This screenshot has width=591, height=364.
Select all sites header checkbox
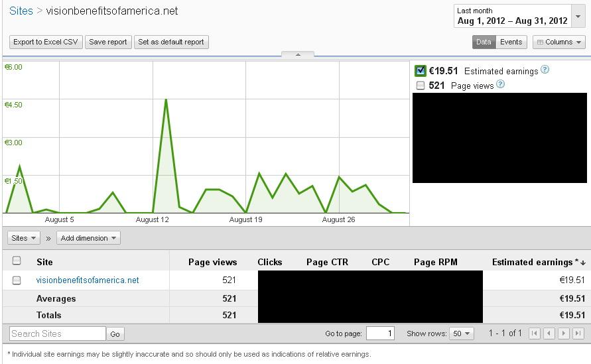(17, 261)
